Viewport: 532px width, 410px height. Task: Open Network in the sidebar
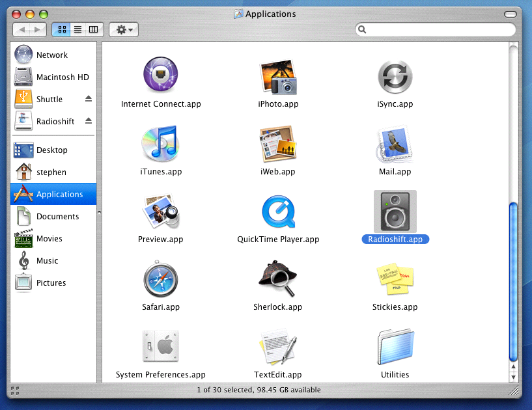(53, 55)
